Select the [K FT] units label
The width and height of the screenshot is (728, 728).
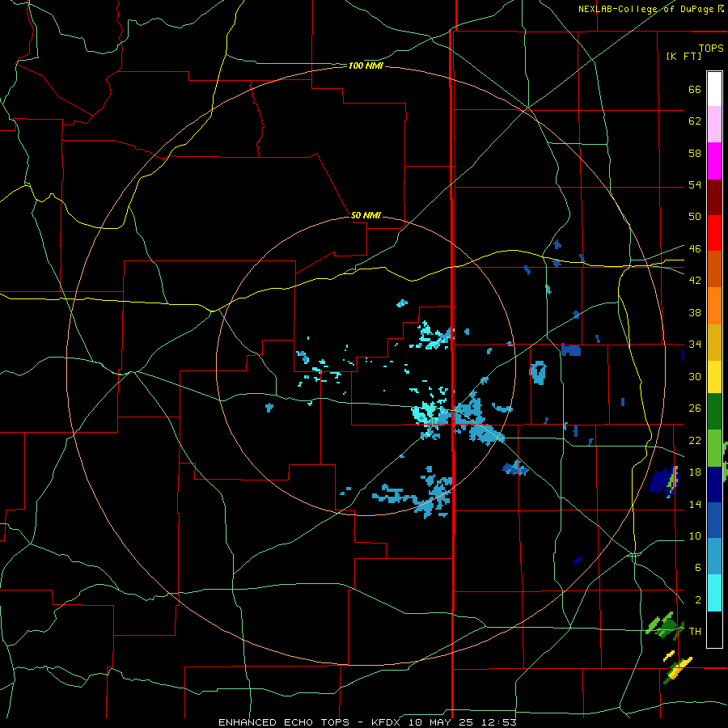(684, 56)
